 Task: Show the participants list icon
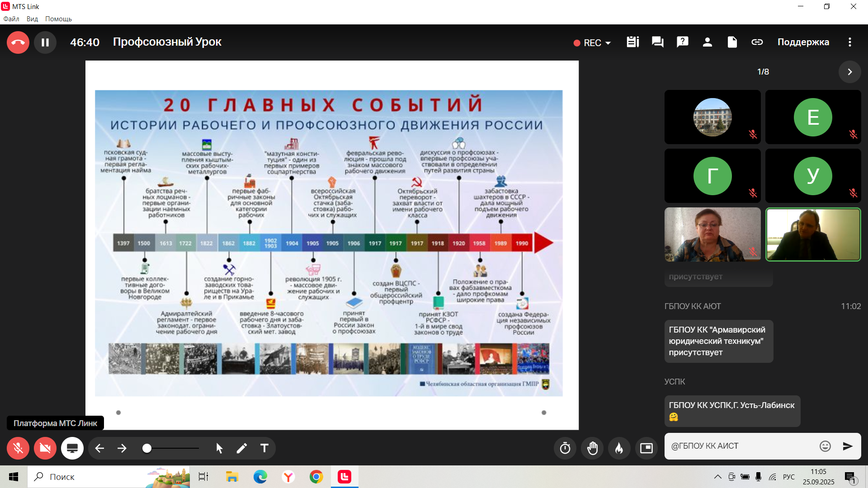707,42
